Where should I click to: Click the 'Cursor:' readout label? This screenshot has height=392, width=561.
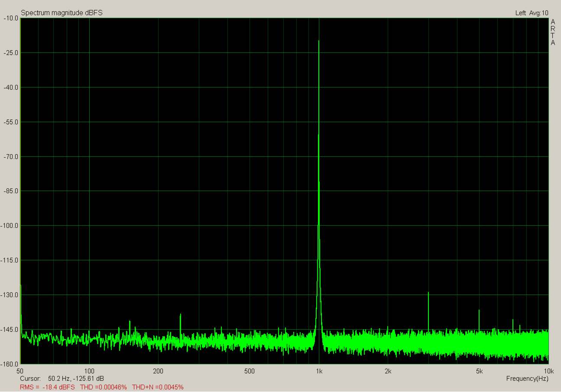[30, 379]
